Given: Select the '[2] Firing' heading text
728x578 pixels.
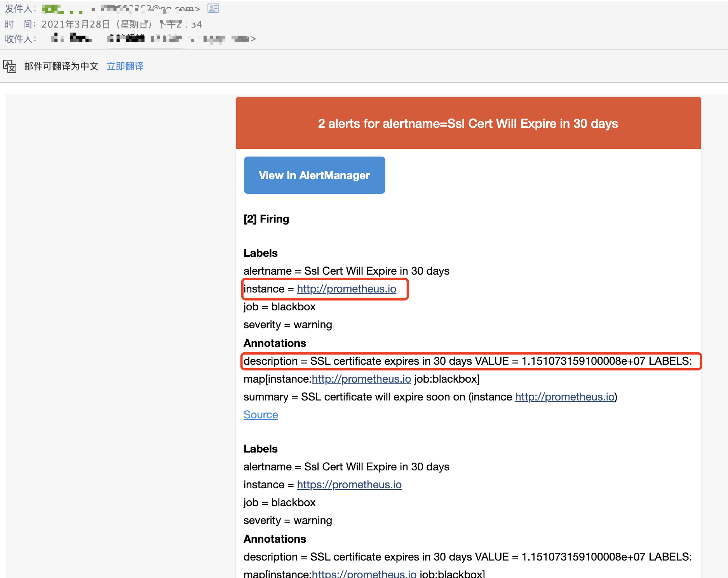Looking at the screenshot, I should 266,219.
